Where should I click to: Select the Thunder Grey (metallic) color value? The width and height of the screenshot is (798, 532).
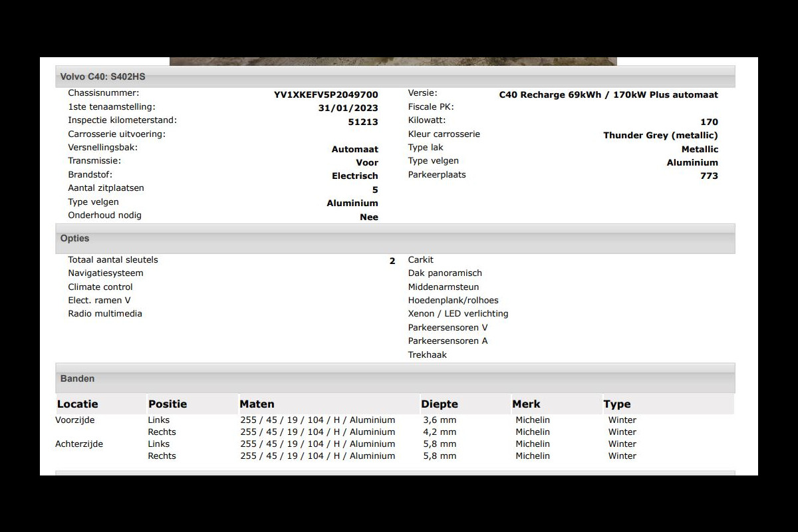[660, 135]
